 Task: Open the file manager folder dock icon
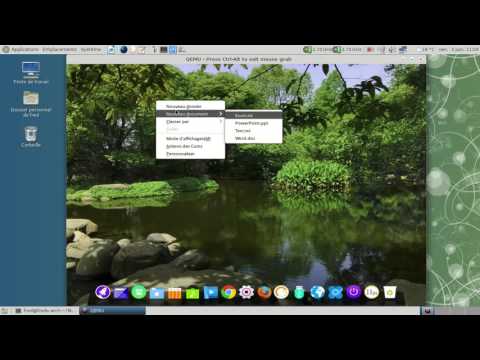click(x=157, y=293)
